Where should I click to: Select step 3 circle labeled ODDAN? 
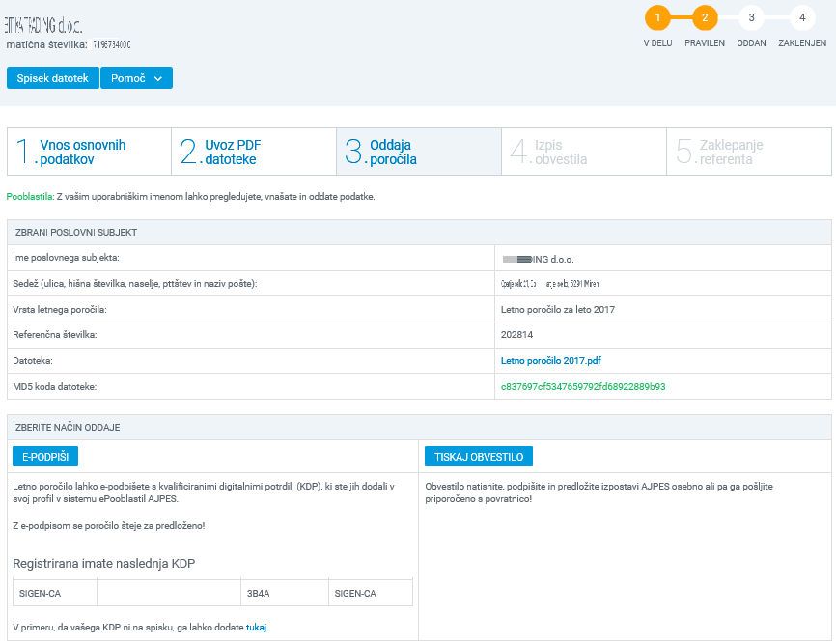(751, 17)
